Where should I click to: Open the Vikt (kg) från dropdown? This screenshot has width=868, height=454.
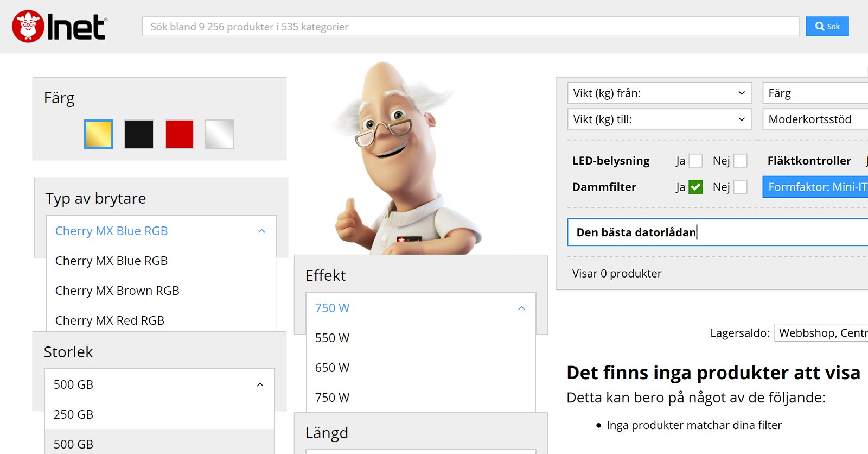pyautogui.click(x=660, y=93)
